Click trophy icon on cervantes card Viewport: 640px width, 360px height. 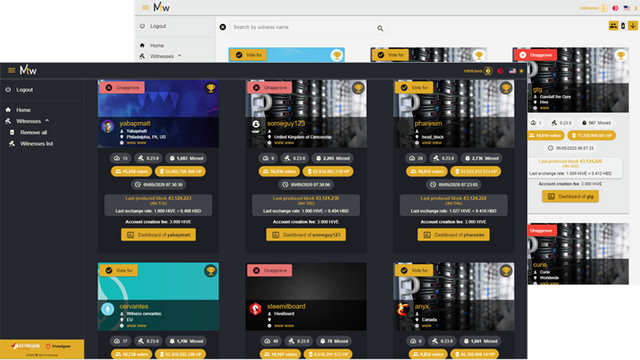click(211, 270)
